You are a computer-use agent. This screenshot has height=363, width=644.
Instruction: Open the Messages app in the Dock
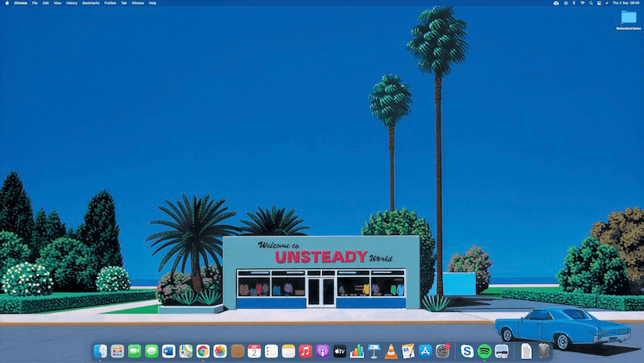tap(152, 352)
